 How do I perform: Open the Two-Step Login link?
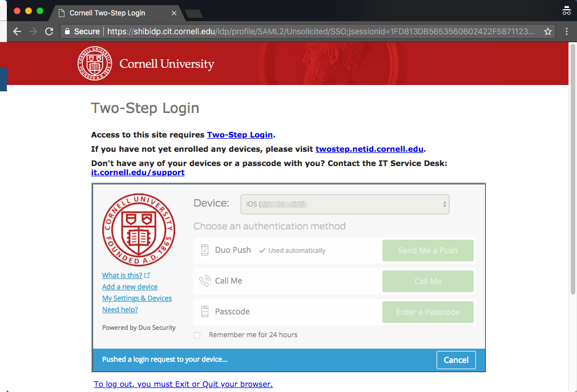(240, 135)
